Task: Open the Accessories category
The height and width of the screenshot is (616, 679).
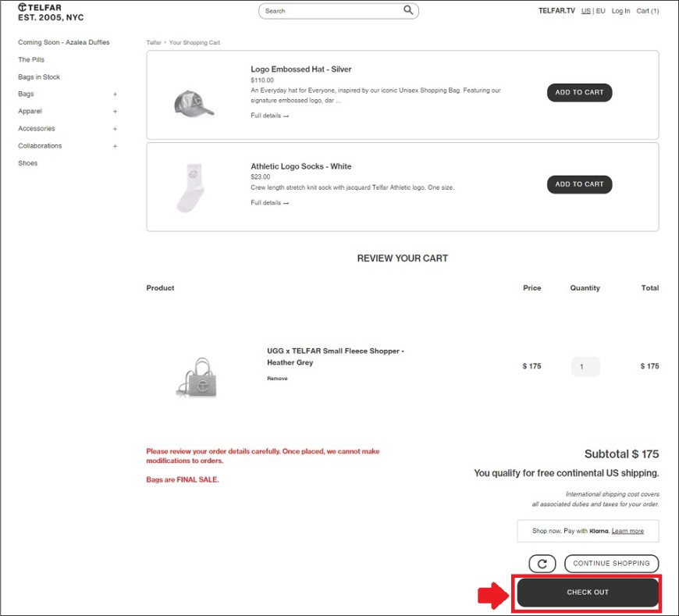Action: click(37, 129)
